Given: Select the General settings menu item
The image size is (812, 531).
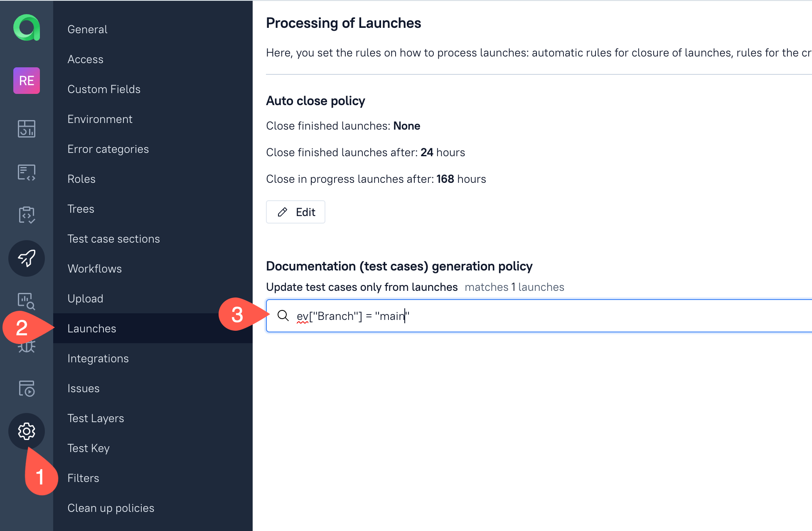Looking at the screenshot, I should 87,29.
